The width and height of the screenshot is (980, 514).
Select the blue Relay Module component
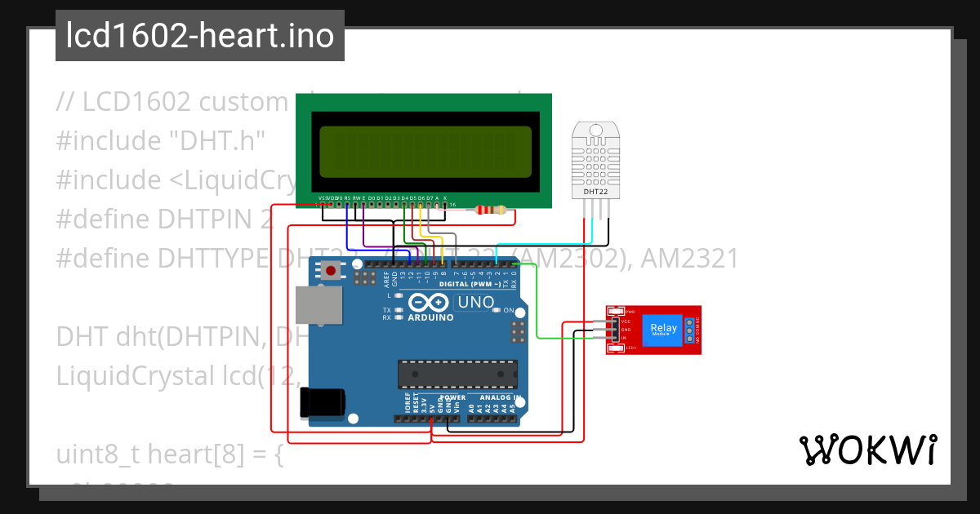click(663, 329)
